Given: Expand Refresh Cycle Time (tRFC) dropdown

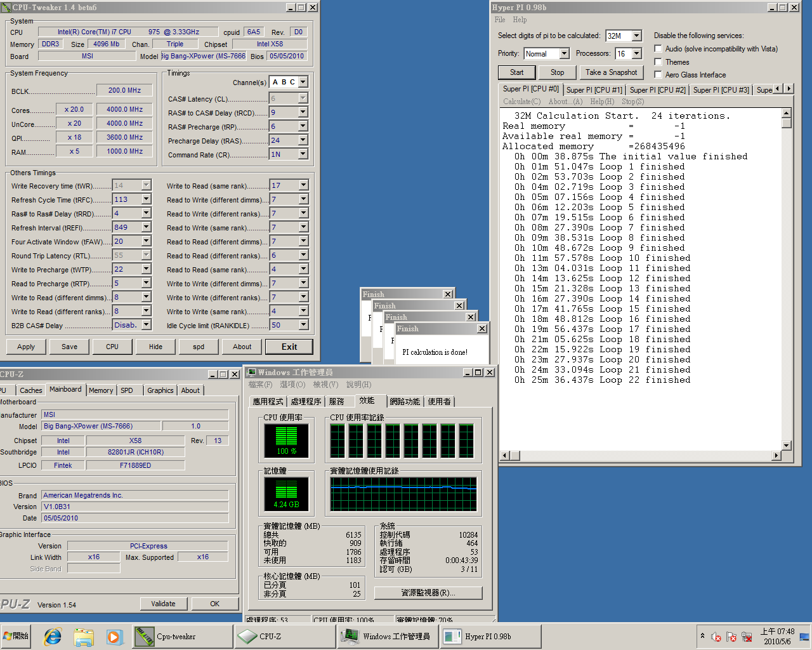Looking at the screenshot, I should [146, 199].
